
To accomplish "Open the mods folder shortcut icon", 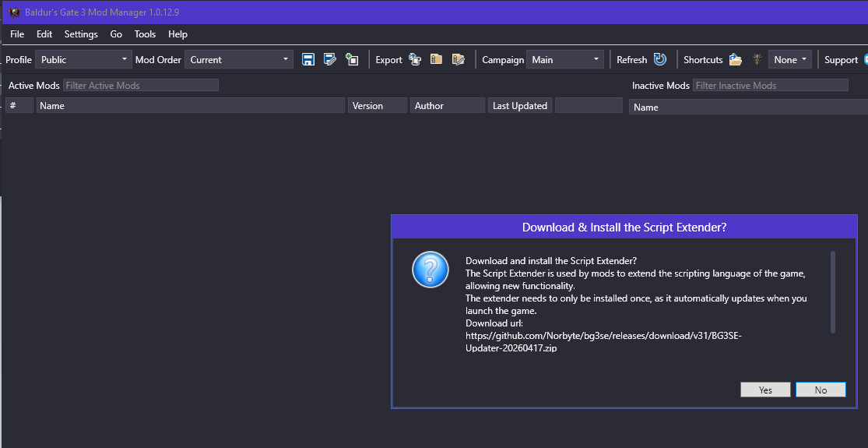I will point(735,59).
